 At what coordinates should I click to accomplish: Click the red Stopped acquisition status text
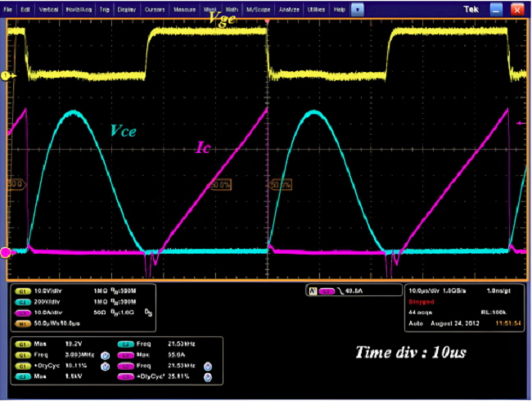(421, 300)
